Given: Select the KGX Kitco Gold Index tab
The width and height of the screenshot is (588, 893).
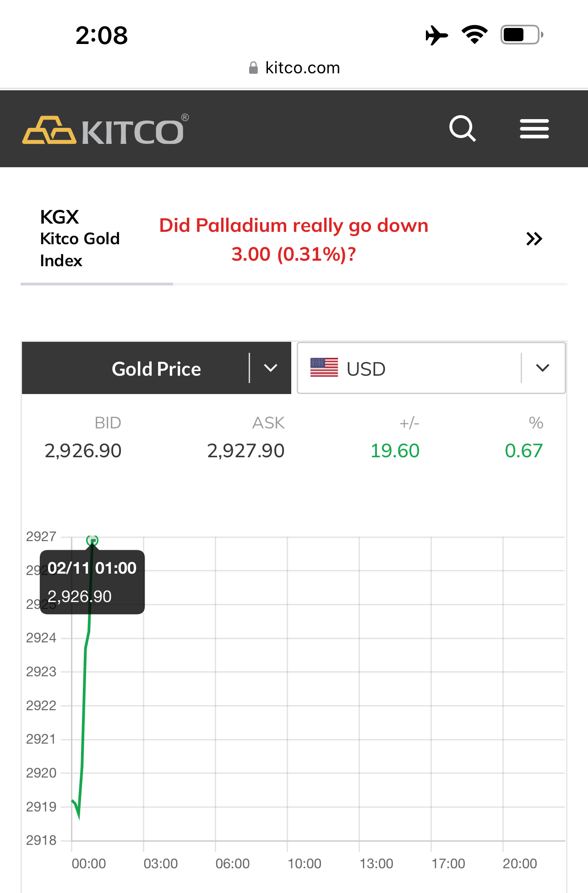Looking at the screenshot, I should point(80,239).
